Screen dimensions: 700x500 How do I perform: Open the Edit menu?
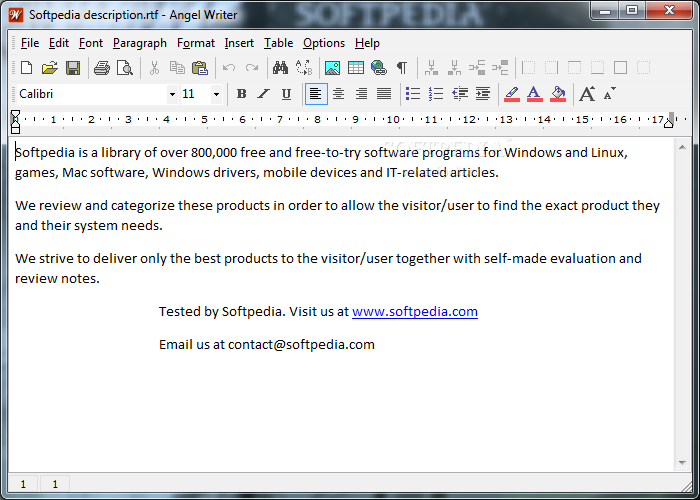tap(59, 43)
